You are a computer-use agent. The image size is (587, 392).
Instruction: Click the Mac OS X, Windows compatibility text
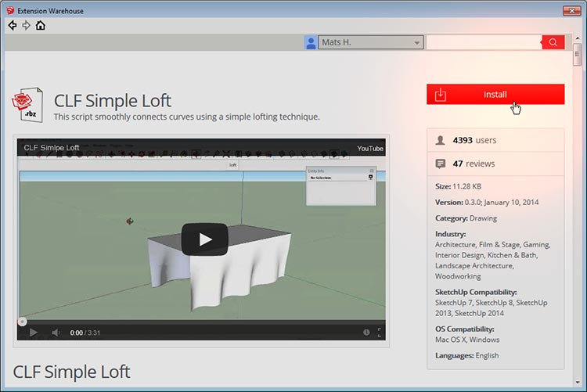tap(467, 340)
